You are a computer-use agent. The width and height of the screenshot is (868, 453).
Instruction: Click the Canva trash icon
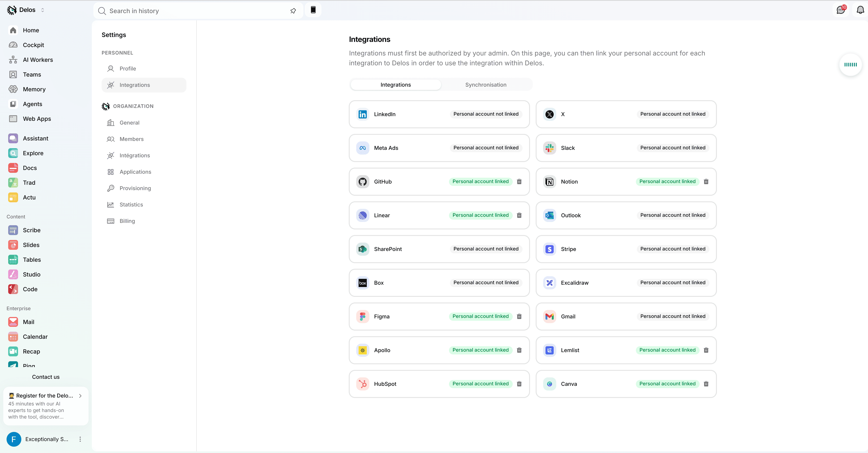pyautogui.click(x=706, y=384)
